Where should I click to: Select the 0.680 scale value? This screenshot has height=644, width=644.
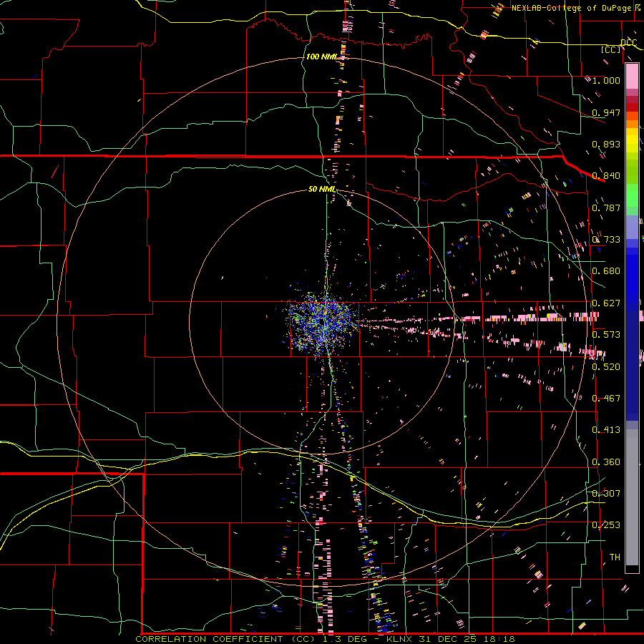click(606, 271)
